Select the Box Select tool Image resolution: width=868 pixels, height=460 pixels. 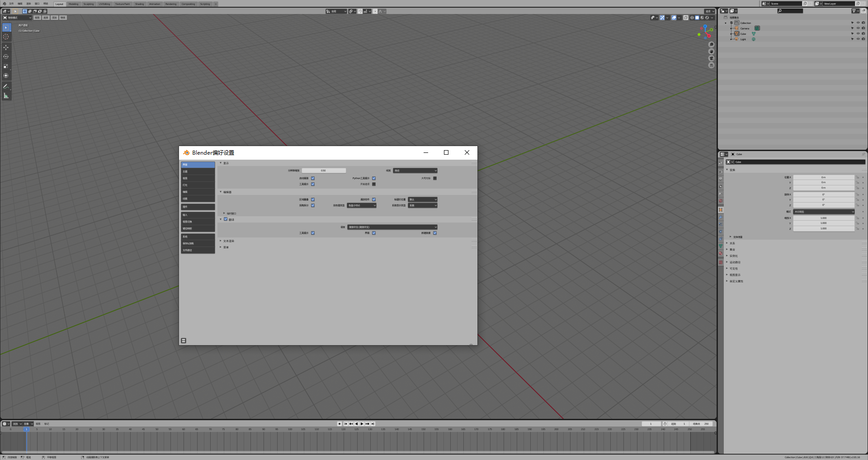6,27
